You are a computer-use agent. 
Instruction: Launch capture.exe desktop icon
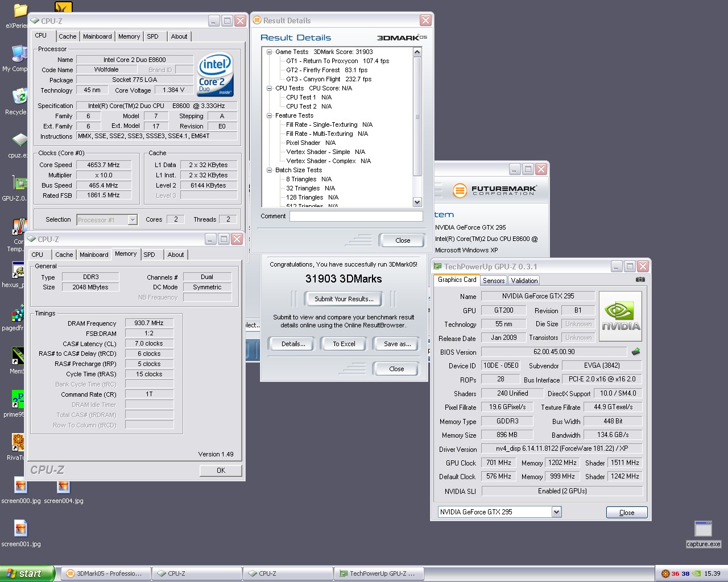(703, 529)
